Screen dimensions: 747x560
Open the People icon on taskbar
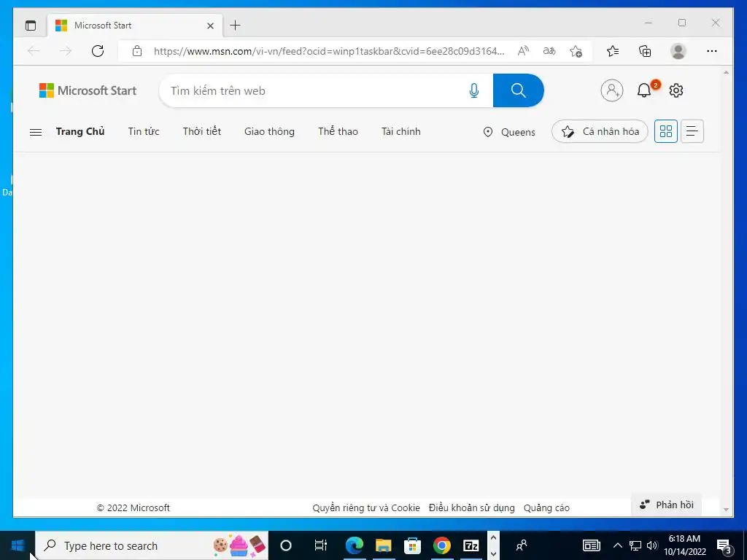pos(522,545)
